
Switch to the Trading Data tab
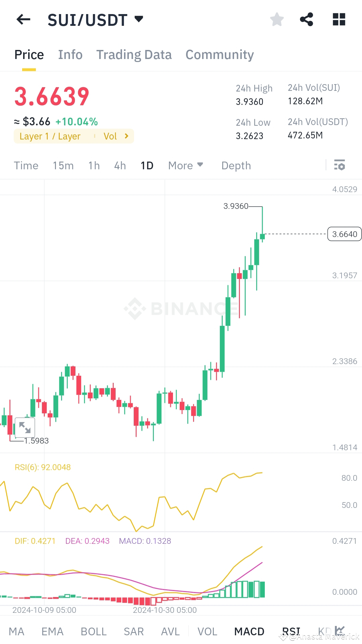134,54
